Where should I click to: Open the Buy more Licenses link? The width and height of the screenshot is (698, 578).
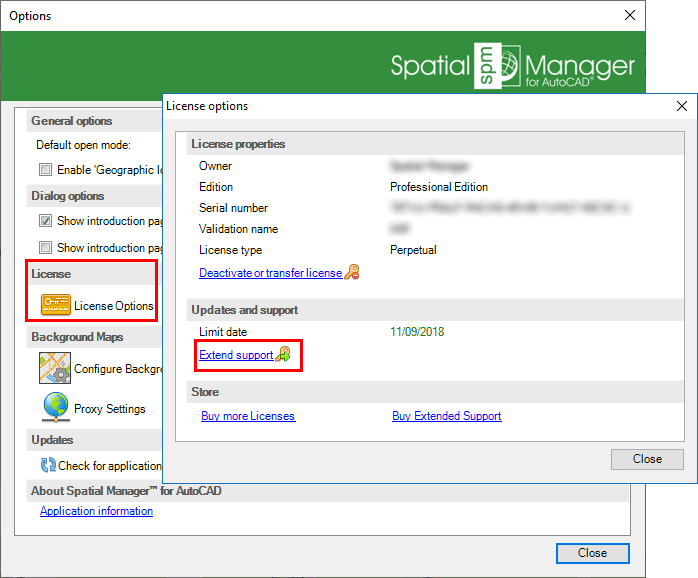248,416
